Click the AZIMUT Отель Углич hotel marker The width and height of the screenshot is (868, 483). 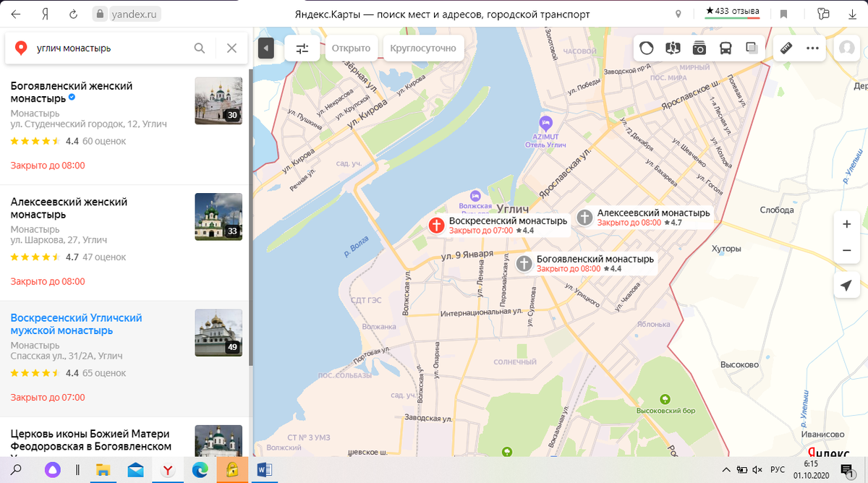pyautogui.click(x=546, y=123)
